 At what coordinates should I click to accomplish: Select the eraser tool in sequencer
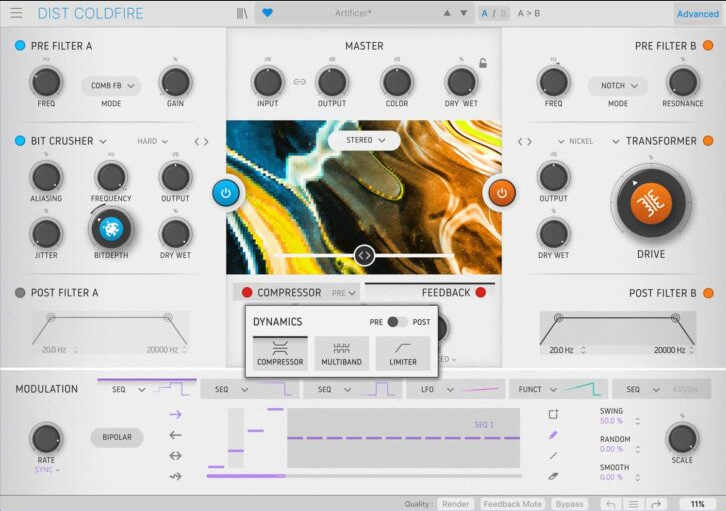pos(553,476)
